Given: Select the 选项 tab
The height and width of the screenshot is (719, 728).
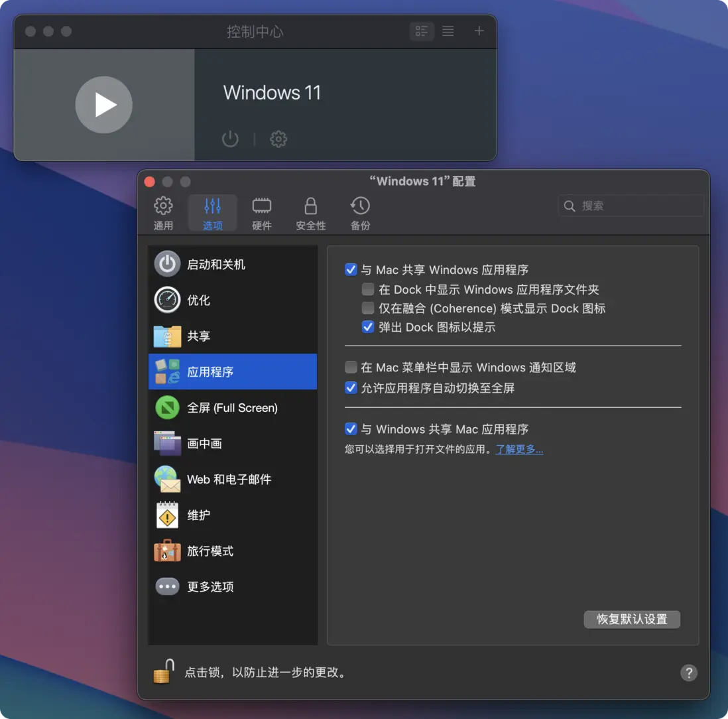Looking at the screenshot, I should pos(213,213).
